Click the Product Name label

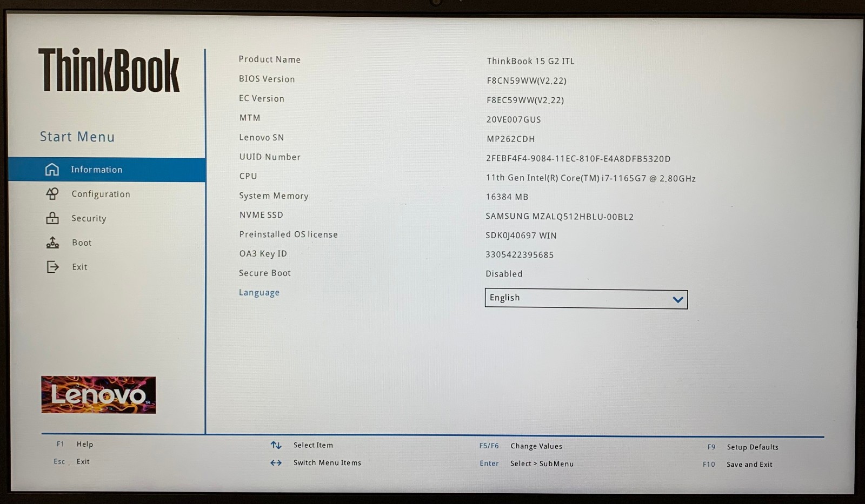[x=270, y=59]
